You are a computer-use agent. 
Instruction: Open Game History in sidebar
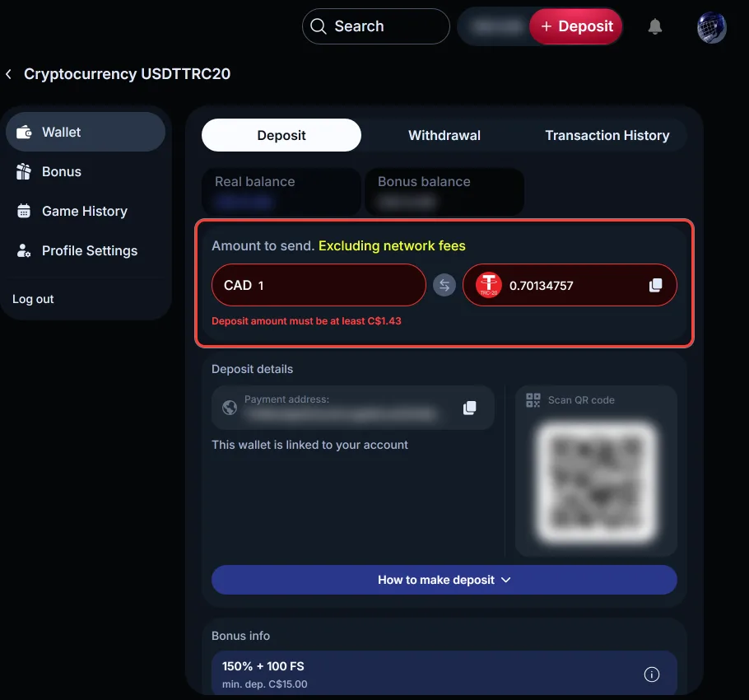coord(86,211)
